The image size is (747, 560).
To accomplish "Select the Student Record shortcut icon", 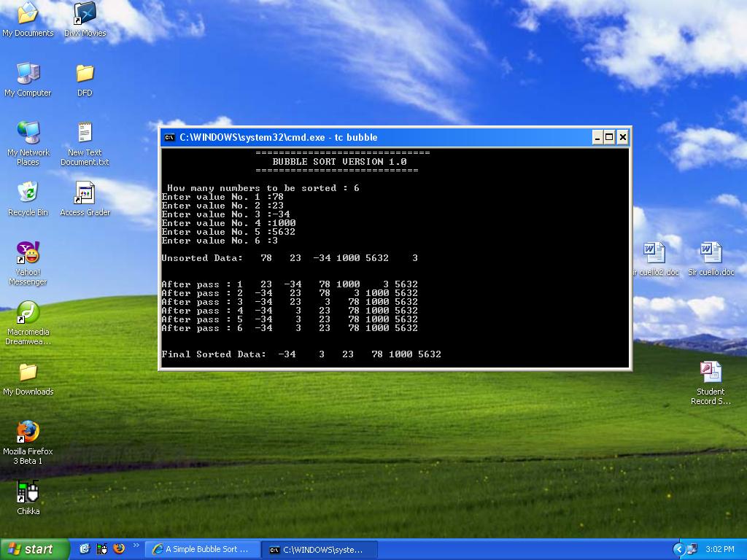I will (x=711, y=384).
